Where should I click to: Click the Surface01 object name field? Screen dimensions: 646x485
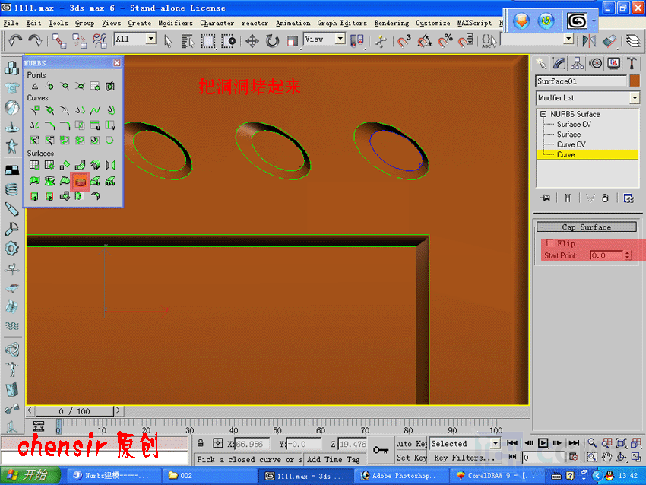pos(581,81)
